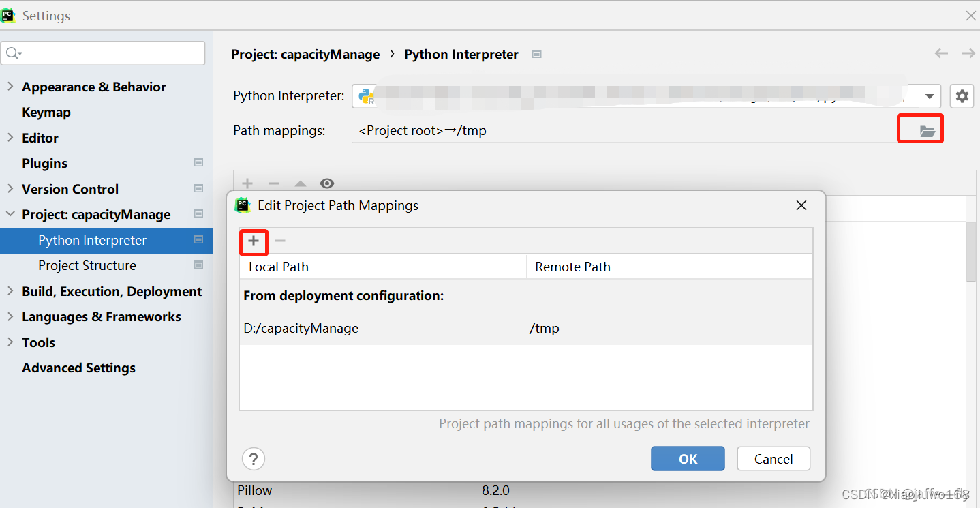Viewport: 980px width, 508px height.
Task: Open Advanced Settings
Action: coord(78,368)
